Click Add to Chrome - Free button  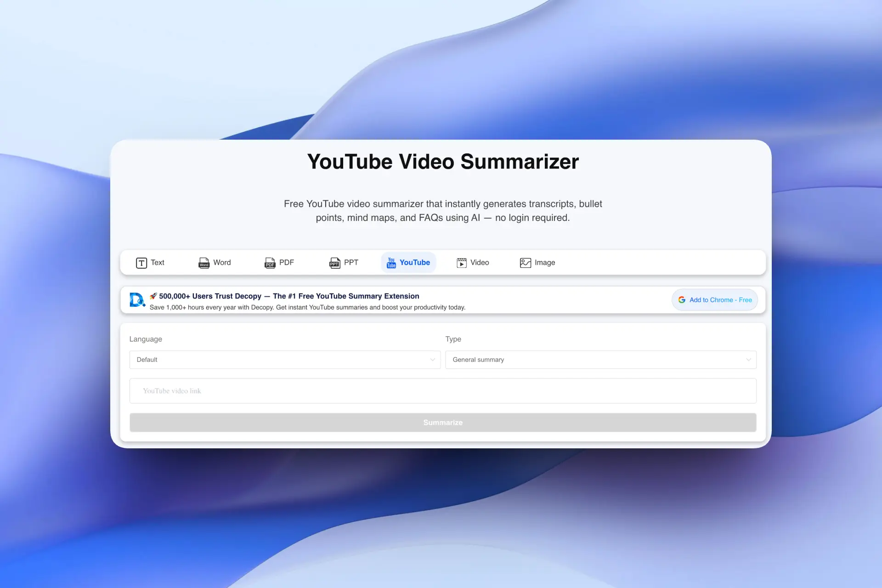tap(720, 300)
